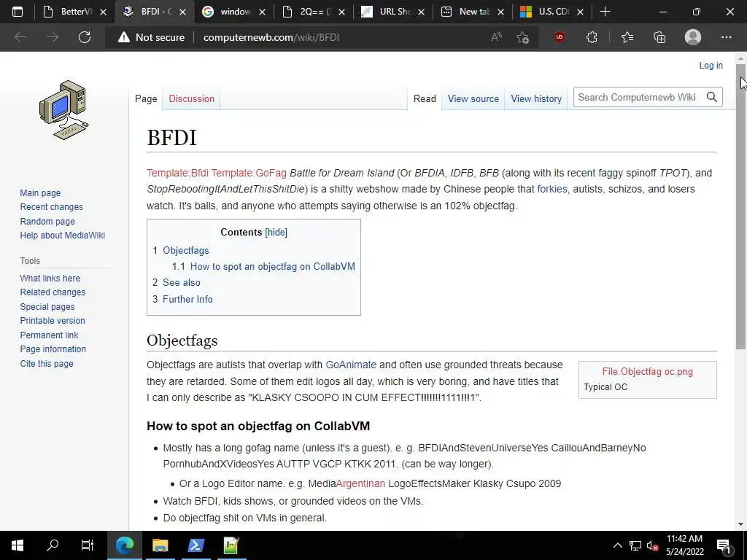Add this page to favorites star

pos(522,37)
